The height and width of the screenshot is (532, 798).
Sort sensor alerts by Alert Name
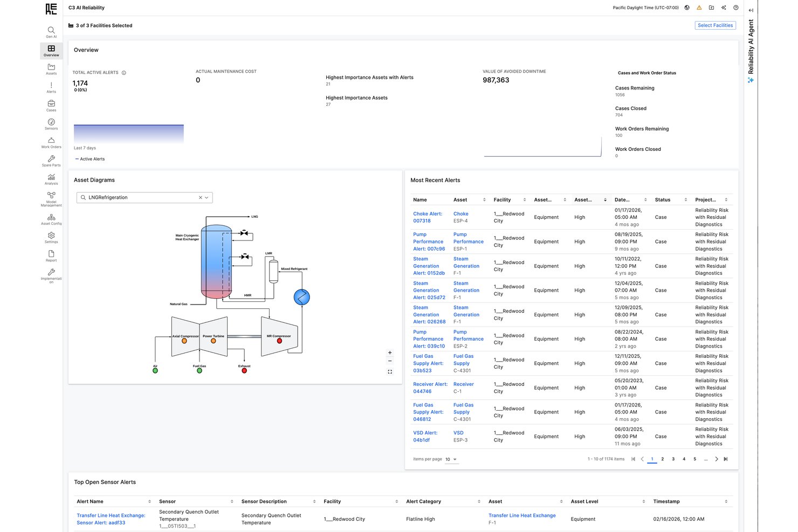click(x=149, y=502)
